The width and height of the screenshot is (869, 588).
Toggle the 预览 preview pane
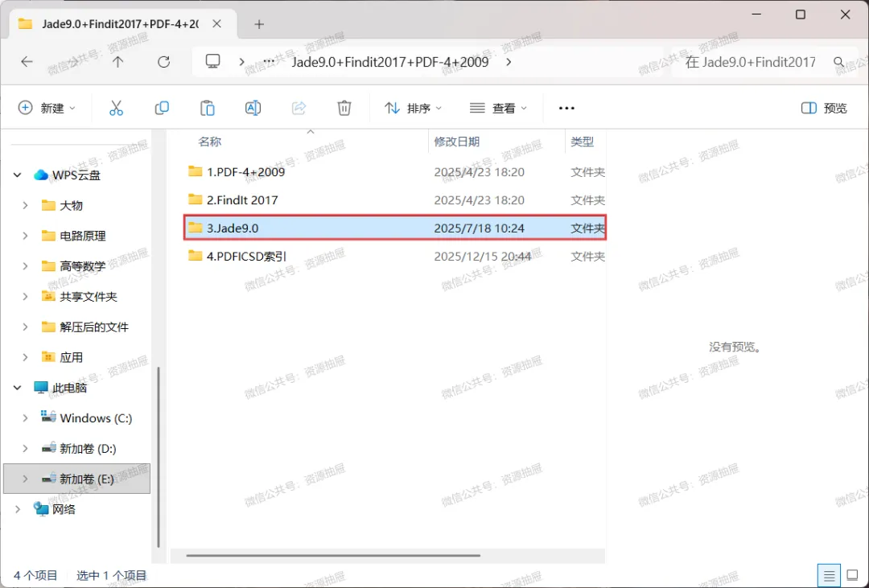click(x=824, y=108)
